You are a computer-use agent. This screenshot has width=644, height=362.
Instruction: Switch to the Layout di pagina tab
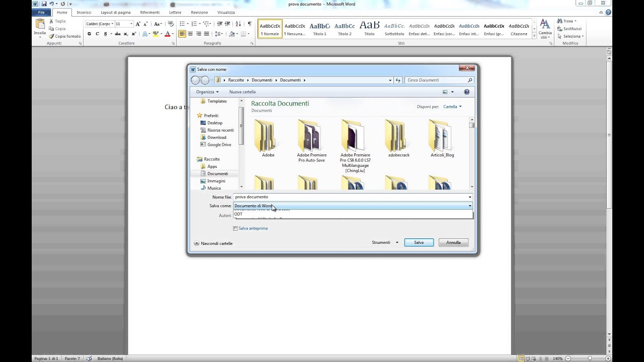click(x=116, y=12)
